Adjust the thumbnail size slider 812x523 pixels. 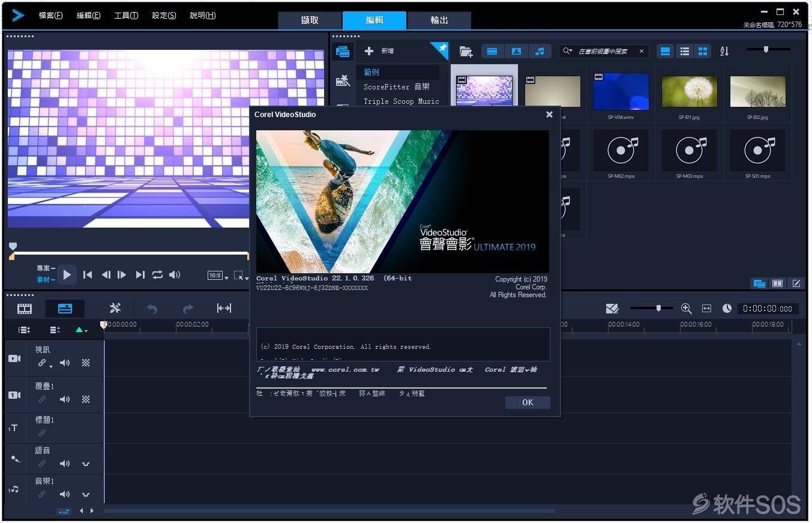tap(766, 49)
